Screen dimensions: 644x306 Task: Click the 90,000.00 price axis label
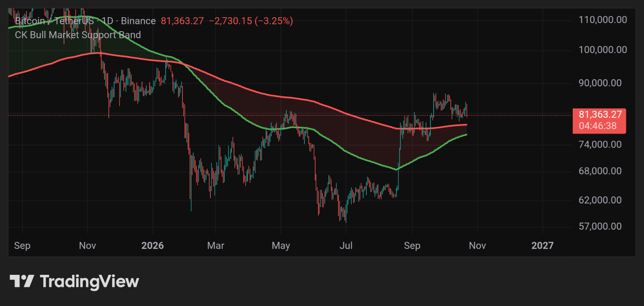pyautogui.click(x=600, y=83)
